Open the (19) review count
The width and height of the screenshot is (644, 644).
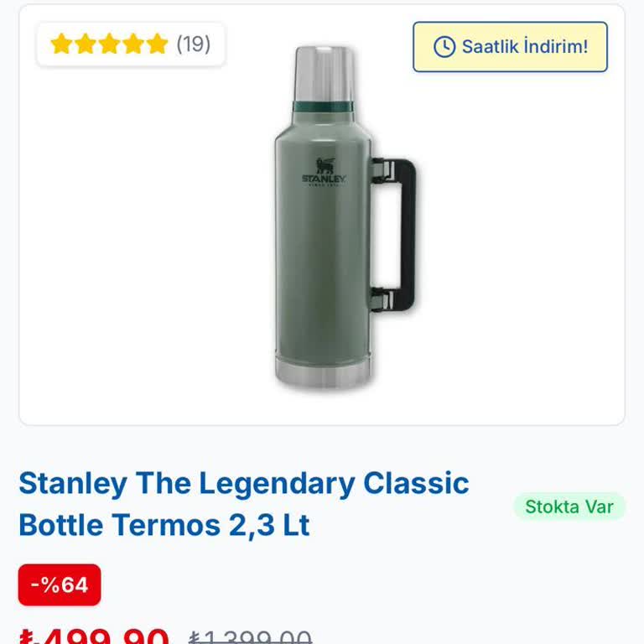click(194, 44)
